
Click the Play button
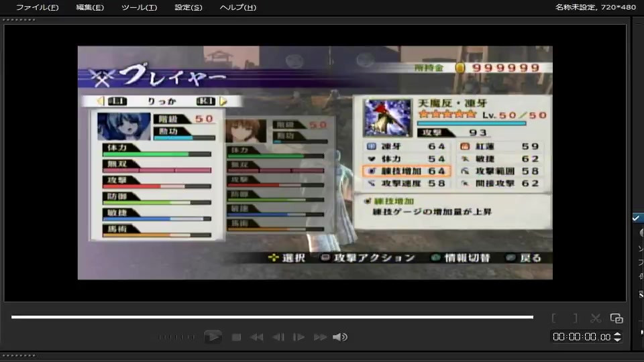pyautogui.click(x=213, y=337)
